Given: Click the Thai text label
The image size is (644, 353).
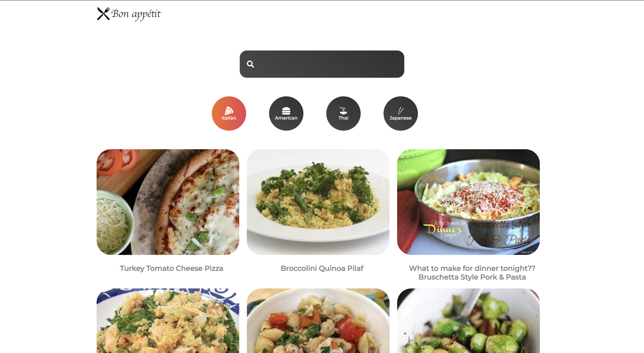Looking at the screenshot, I should (343, 118).
